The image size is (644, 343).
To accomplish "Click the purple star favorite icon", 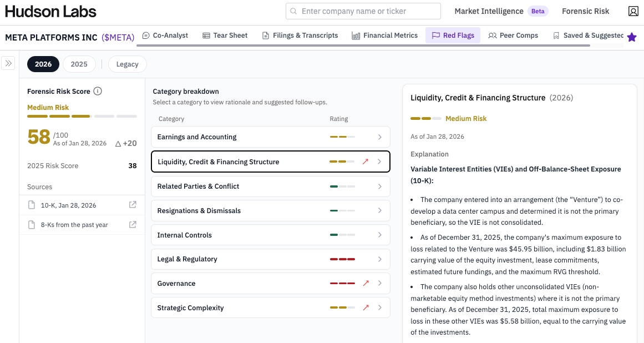I will coord(631,37).
